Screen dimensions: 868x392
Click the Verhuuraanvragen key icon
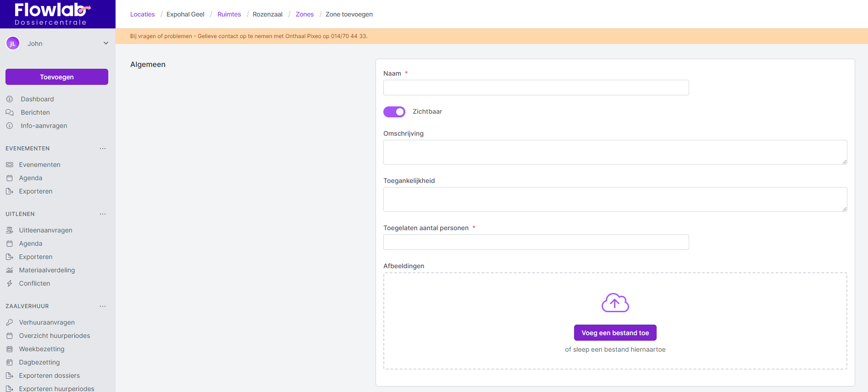[x=10, y=322]
